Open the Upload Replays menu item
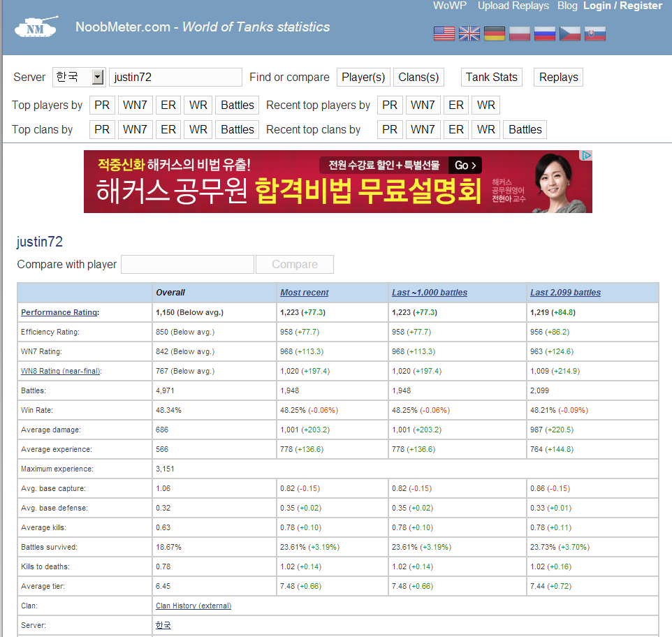Image resolution: width=672 pixels, height=637 pixels. point(513,6)
